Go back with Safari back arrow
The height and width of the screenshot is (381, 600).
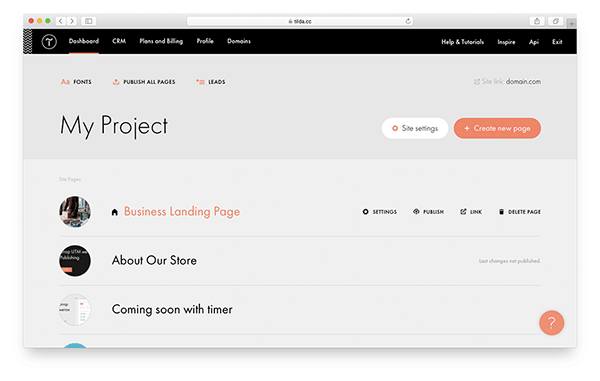pyautogui.click(x=60, y=21)
